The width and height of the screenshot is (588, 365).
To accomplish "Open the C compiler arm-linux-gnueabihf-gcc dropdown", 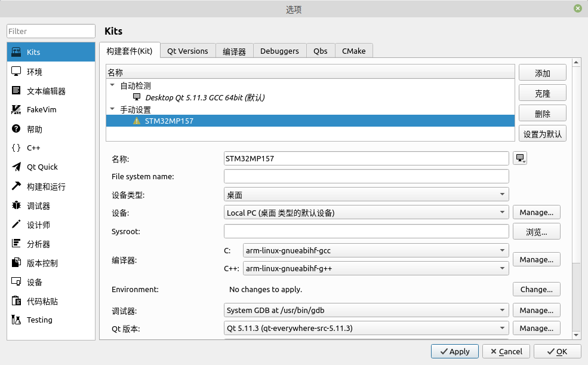I will (375, 250).
